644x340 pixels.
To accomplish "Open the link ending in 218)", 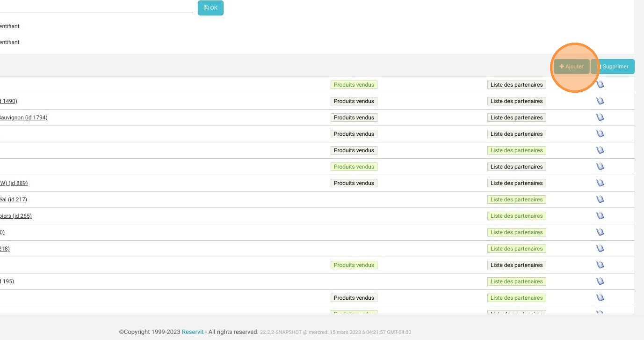I will click(5, 249).
